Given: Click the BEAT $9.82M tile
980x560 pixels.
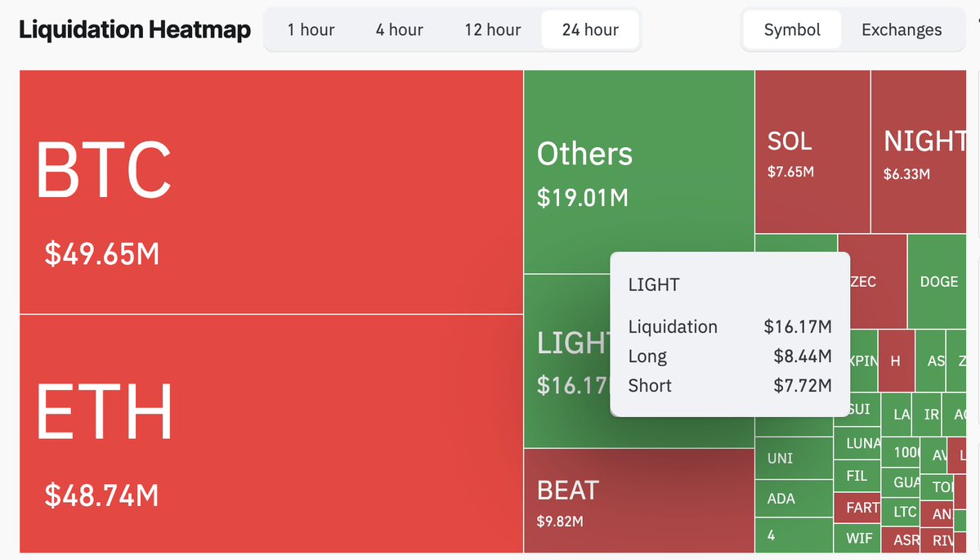Looking at the screenshot, I should tap(638, 500).
